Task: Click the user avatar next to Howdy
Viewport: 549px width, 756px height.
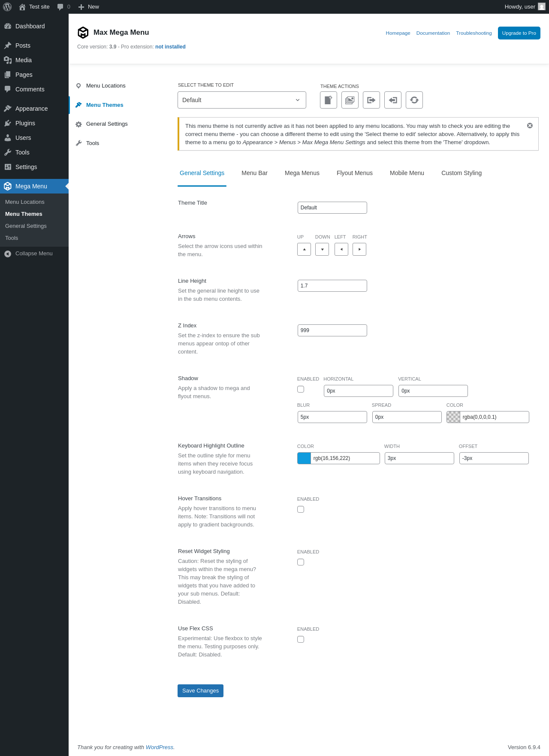Action: tap(542, 7)
